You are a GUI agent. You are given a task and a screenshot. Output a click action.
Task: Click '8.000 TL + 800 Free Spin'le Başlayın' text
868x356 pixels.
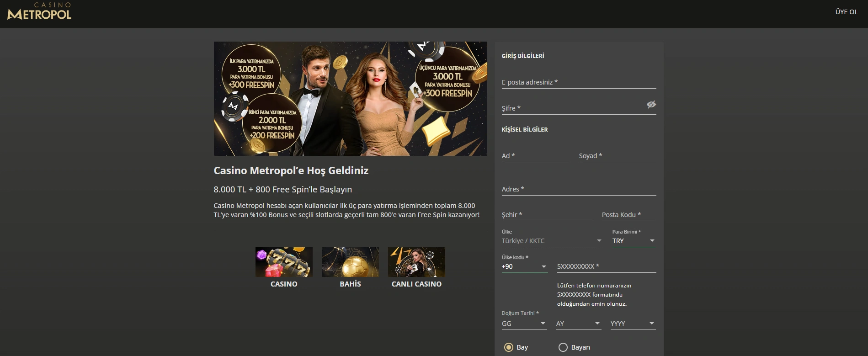[x=283, y=189]
